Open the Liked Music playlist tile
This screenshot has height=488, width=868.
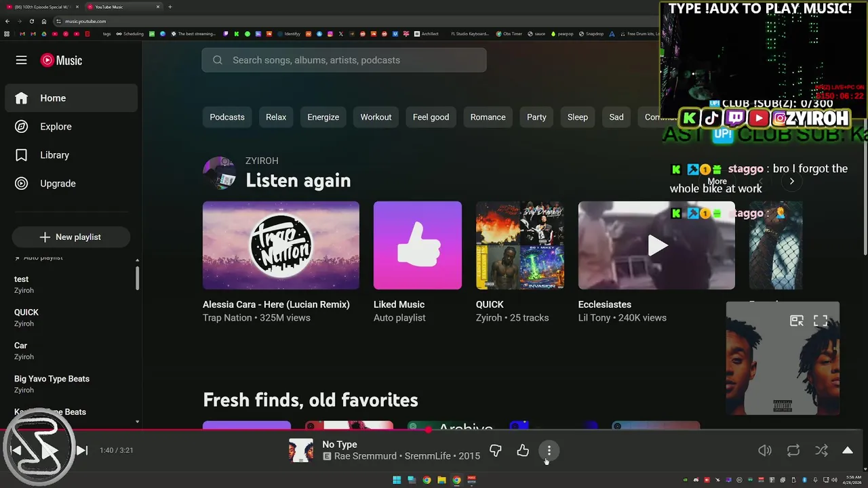(418, 245)
